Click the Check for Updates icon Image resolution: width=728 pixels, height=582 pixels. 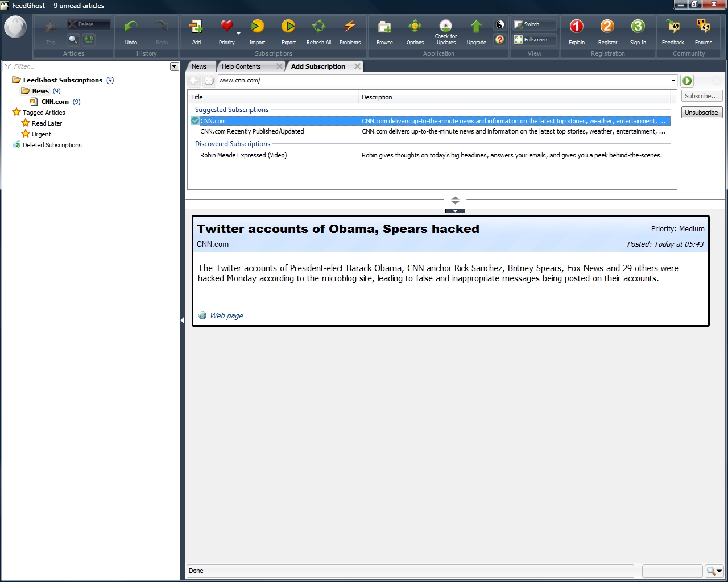[446, 26]
